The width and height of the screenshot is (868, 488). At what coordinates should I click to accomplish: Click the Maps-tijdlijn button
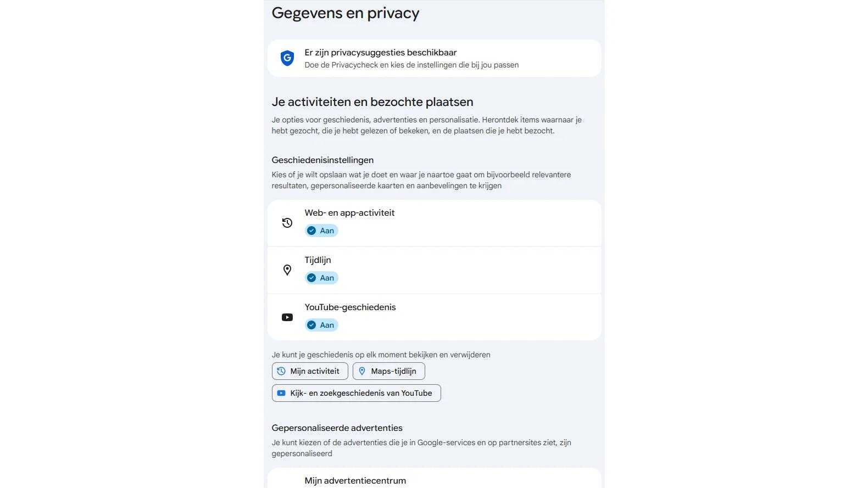point(388,371)
